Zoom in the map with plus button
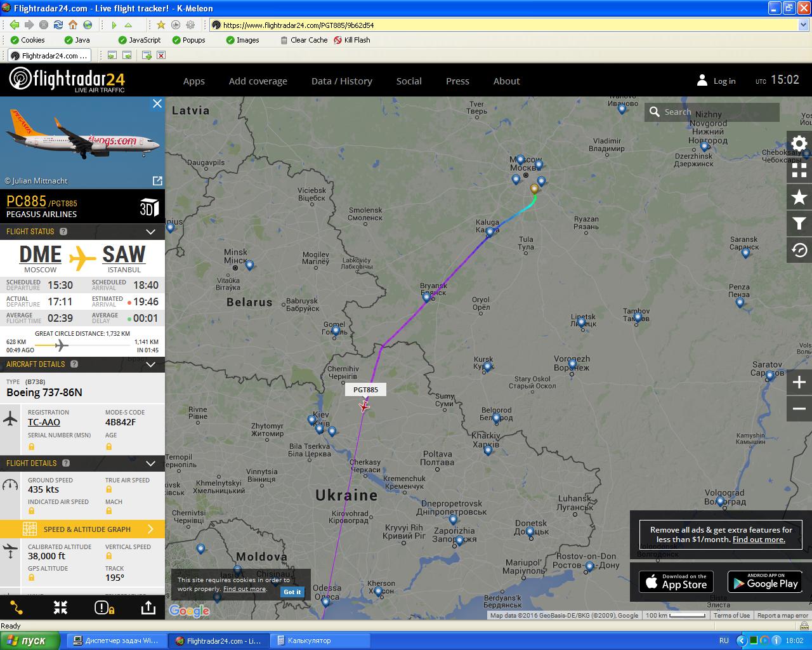The width and height of the screenshot is (812, 650). [799, 382]
